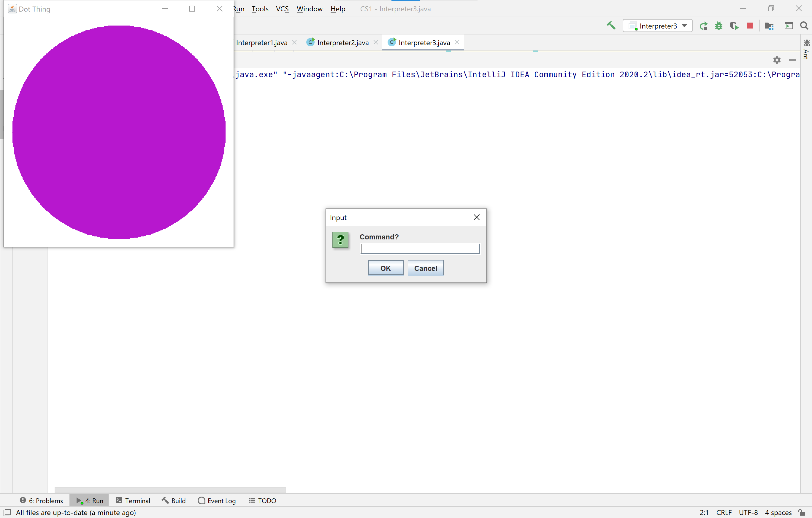Click the Debug bug icon
Image resolution: width=812 pixels, height=518 pixels.
pos(719,26)
